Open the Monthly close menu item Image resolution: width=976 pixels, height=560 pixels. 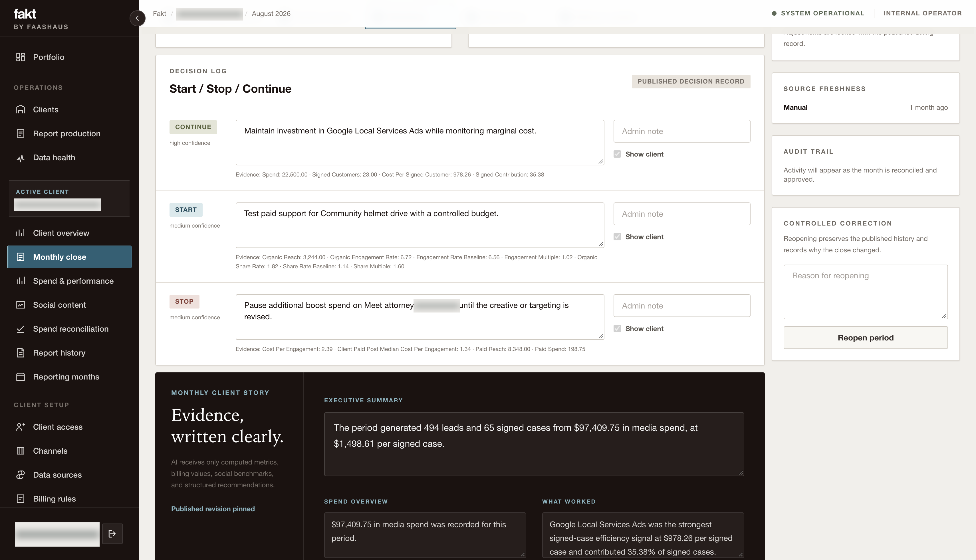click(x=69, y=257)
